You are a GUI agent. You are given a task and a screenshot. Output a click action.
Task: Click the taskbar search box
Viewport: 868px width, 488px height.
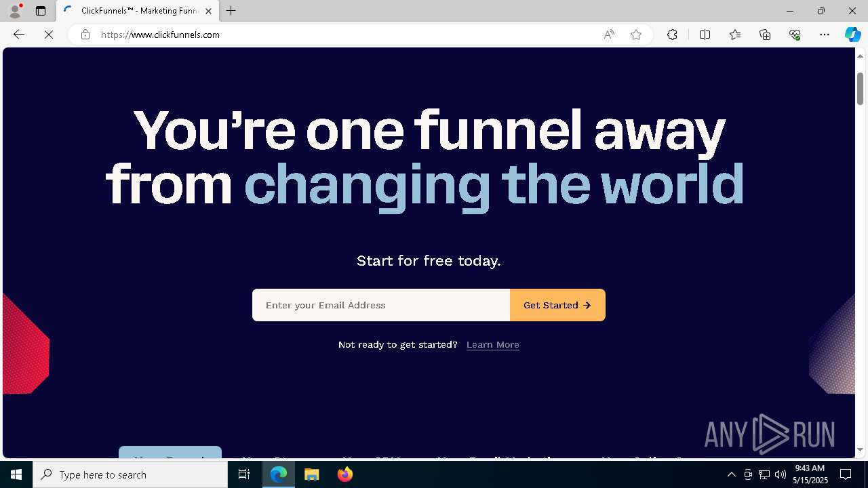130,474
